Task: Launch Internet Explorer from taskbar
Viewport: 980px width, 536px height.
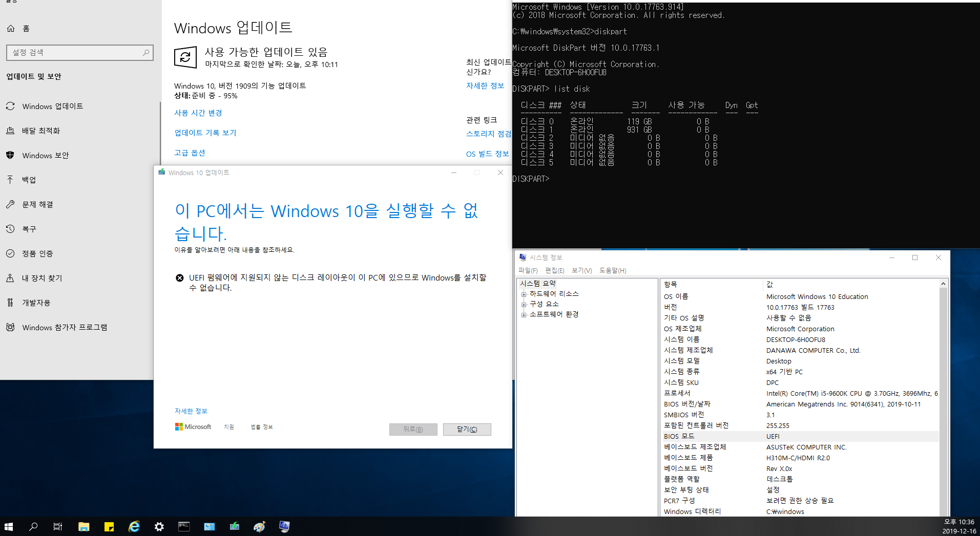Action: click(134, 526)
